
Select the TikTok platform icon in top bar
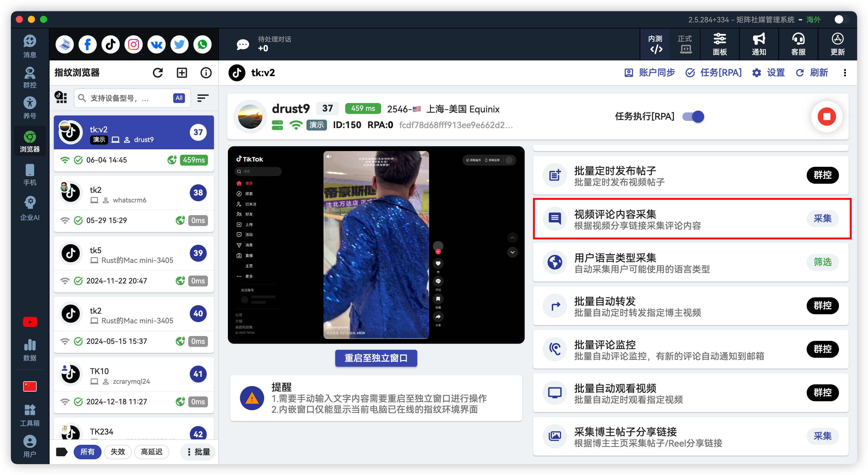pos(111,44)
